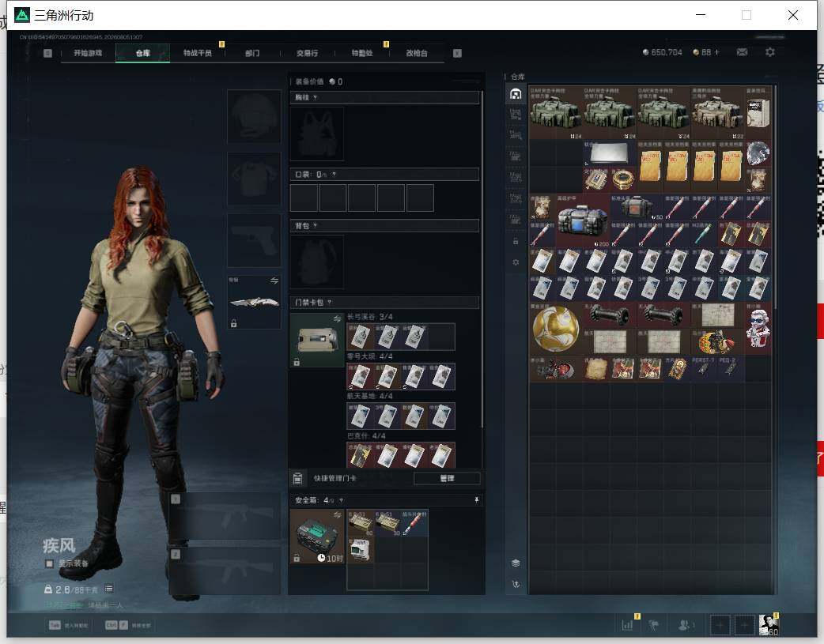Select the golden ball item in warehouse
This screenshot has width=824, height=644.
coord(555,328)
